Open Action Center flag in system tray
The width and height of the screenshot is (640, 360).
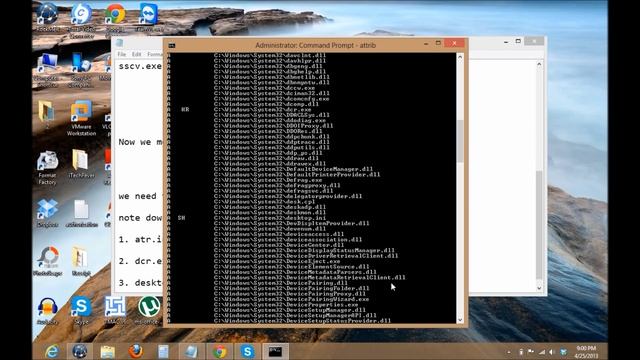531,352
